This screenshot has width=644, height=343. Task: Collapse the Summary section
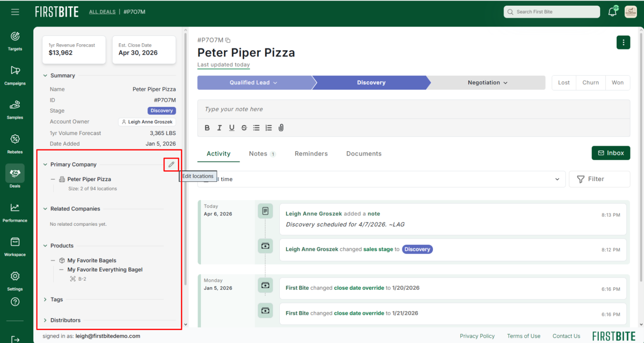(45, 75)
